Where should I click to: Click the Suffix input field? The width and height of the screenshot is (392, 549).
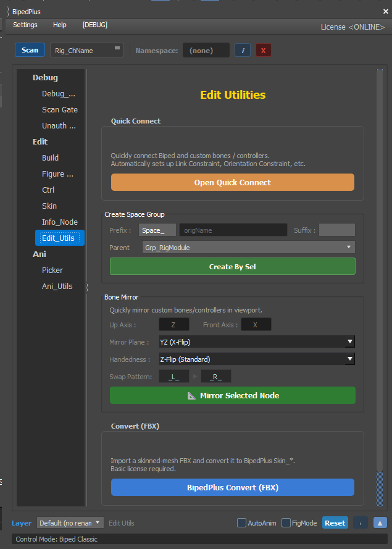tap(337, 230)
